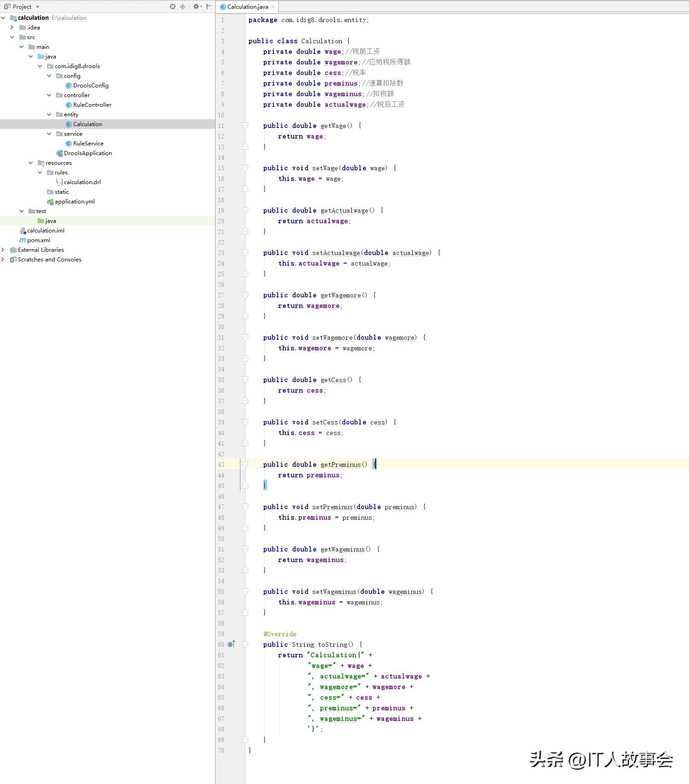Image resolution: width=689 pixels, height=784 pixels.
Task: Open the Project view dropdown
Action: click(x=37, y=7)
